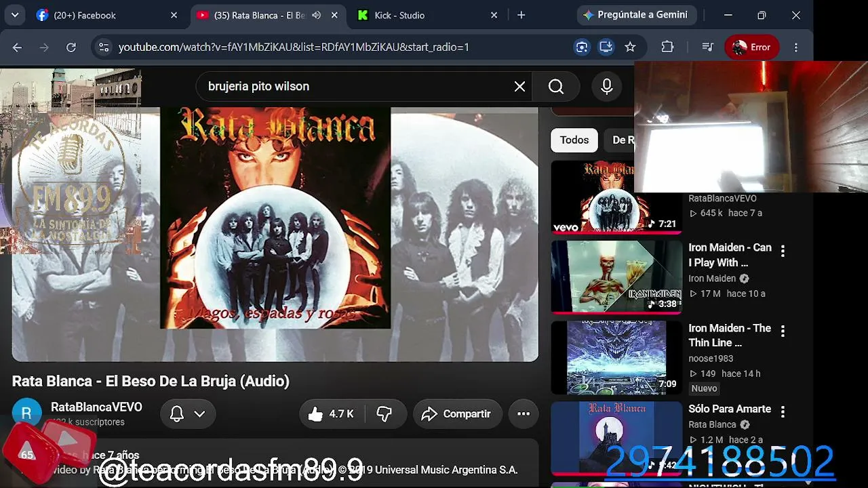Image resolution: width=868 pixels, height=488 pixels.
Task: Open the browser media controls icon
Action: point(707,47)
